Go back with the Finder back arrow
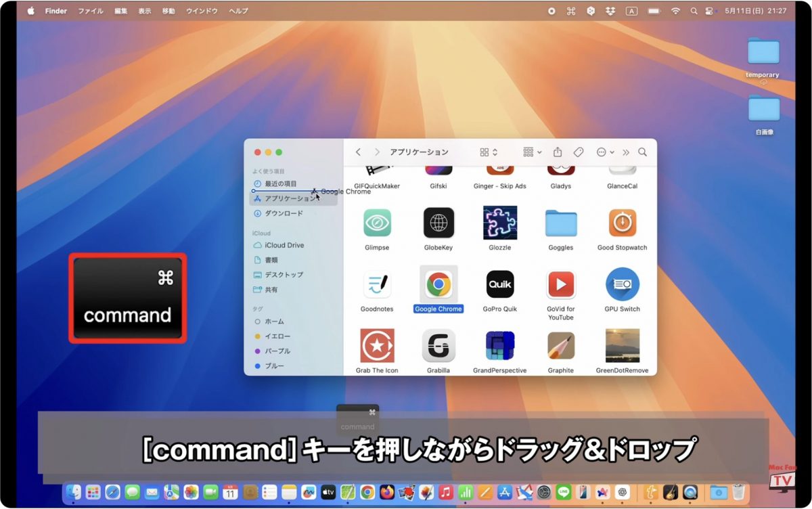The width and height of the screenshot is (812, 509). pos(358,152)
